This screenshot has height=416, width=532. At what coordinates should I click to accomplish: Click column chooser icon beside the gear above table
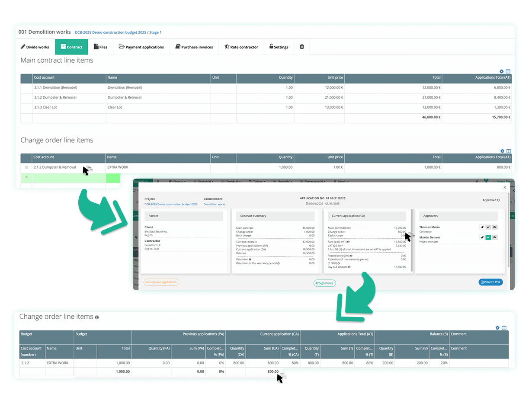click(x=508, y=71)
